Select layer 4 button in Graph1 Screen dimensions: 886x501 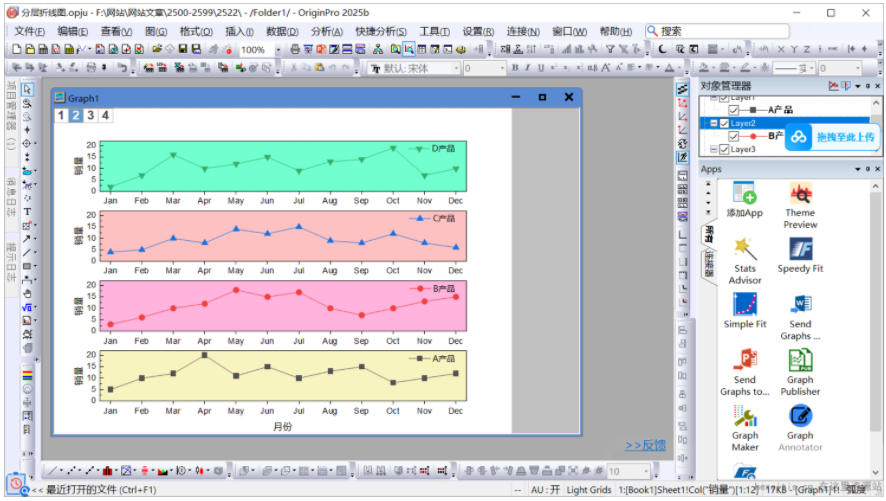pos(105,115)
